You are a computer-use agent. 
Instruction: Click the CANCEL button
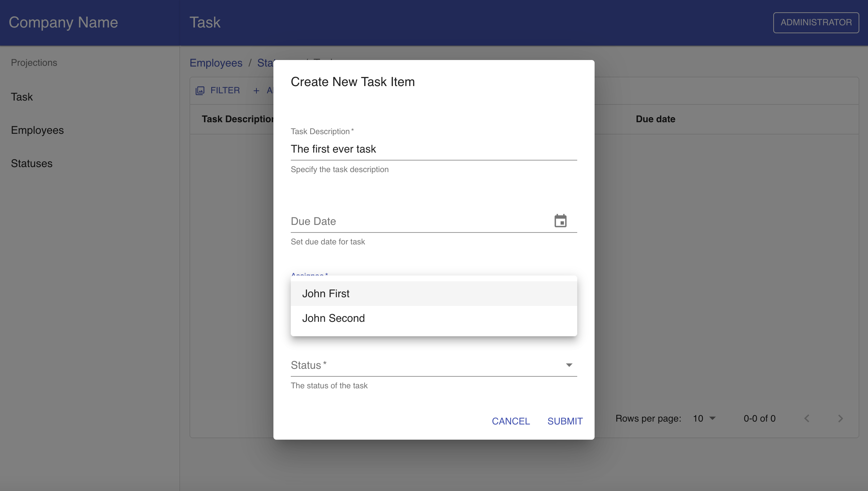pos(511,421)
